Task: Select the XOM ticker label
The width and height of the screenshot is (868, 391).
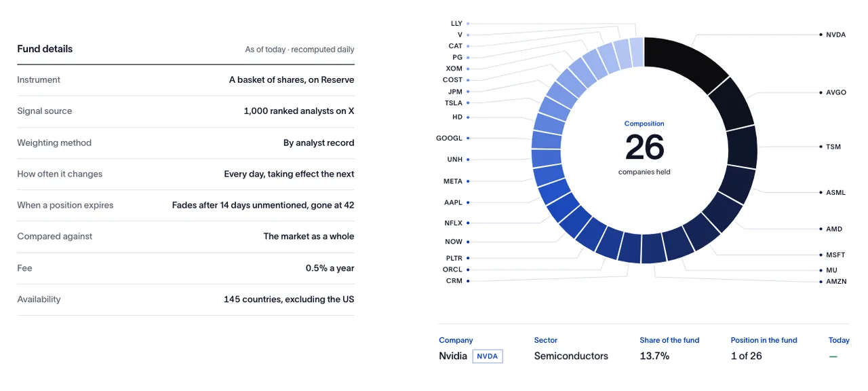Action: [x=454, y=69]
